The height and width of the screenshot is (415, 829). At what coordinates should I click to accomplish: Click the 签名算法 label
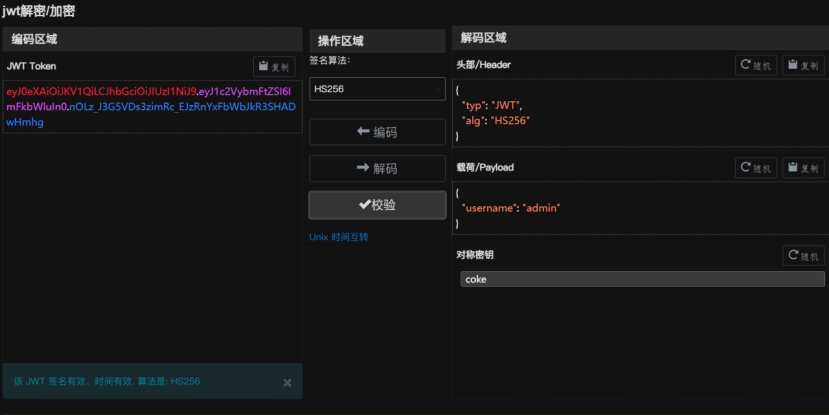(329, 60)
